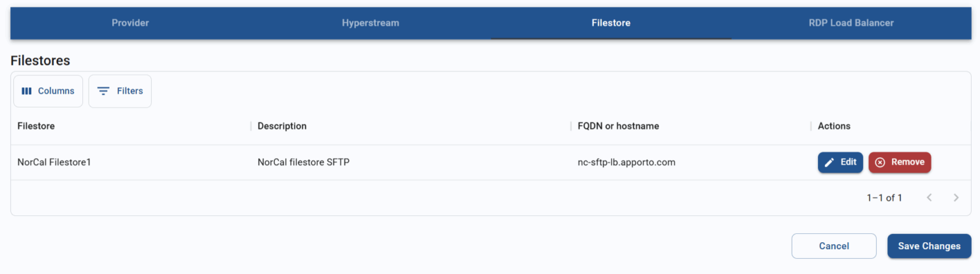
Task: Click the 1–1 of 1 pagination label
Action: coord(884,198)
